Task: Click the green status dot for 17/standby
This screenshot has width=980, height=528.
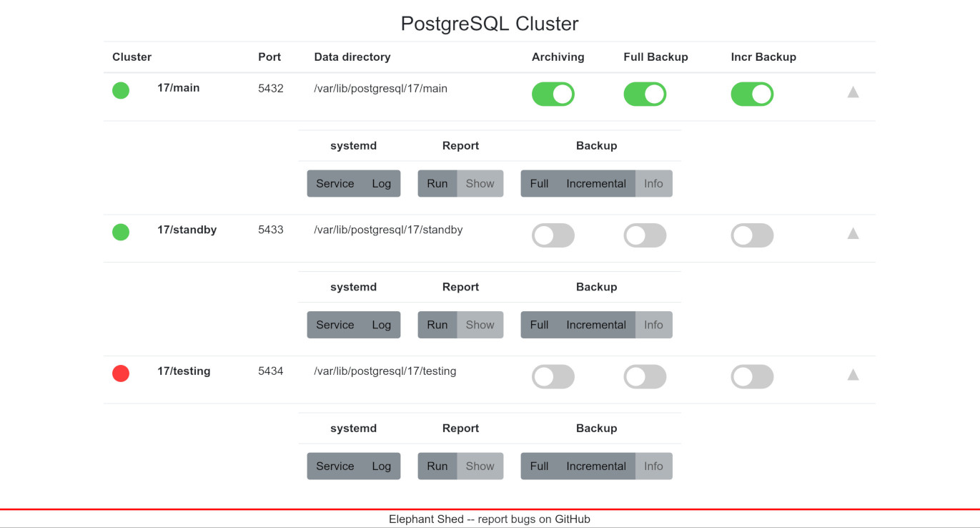Action: point(121,232)
